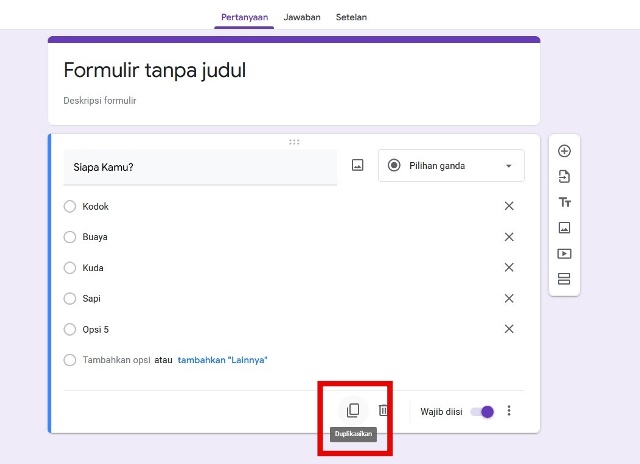The width and height of the screenshot is (640, 464).
Task: Click the Add question plus icon
Action: tap(564, 151)
